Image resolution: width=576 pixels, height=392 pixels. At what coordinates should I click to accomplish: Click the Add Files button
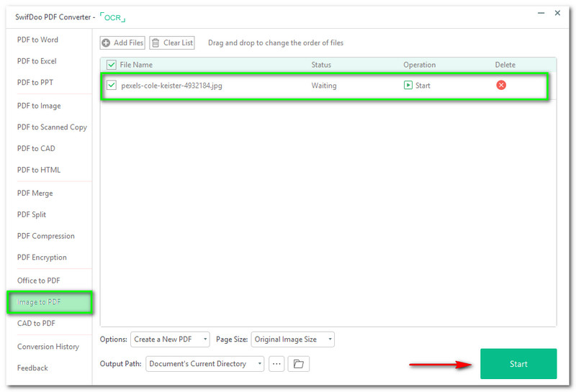click(122, 42)
